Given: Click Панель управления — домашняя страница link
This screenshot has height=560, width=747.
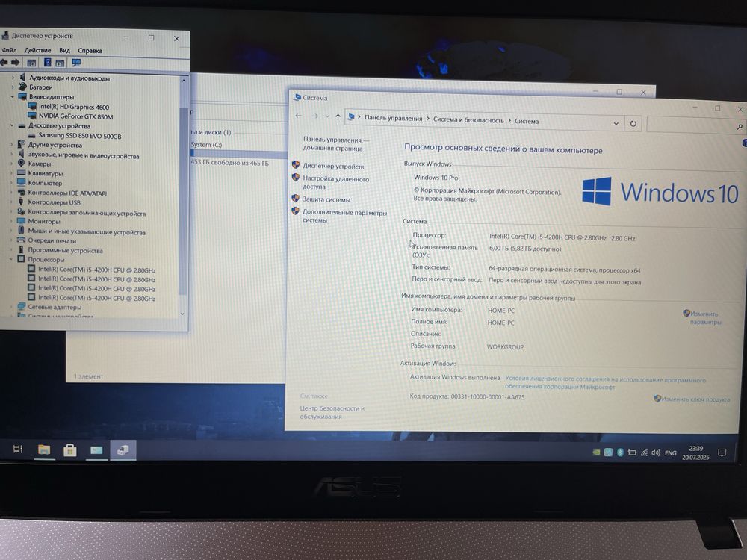Looking at the screenshot, I should point(336,144).
